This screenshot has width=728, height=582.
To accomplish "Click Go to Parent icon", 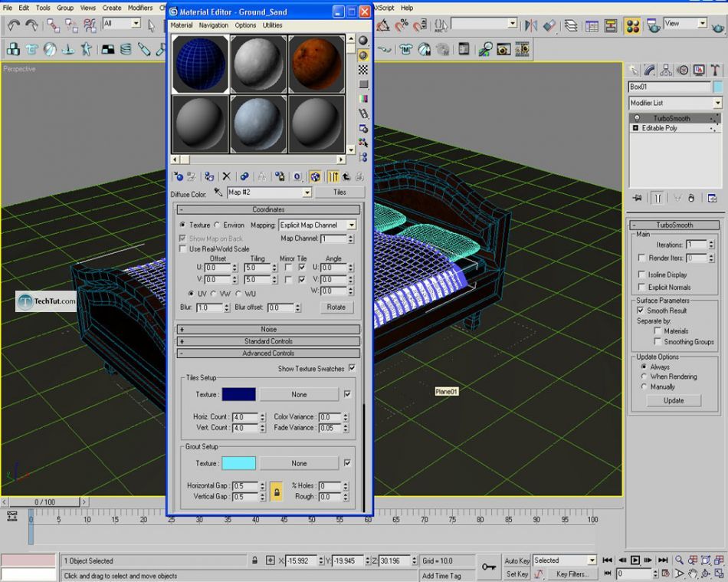I will [346, 176].
